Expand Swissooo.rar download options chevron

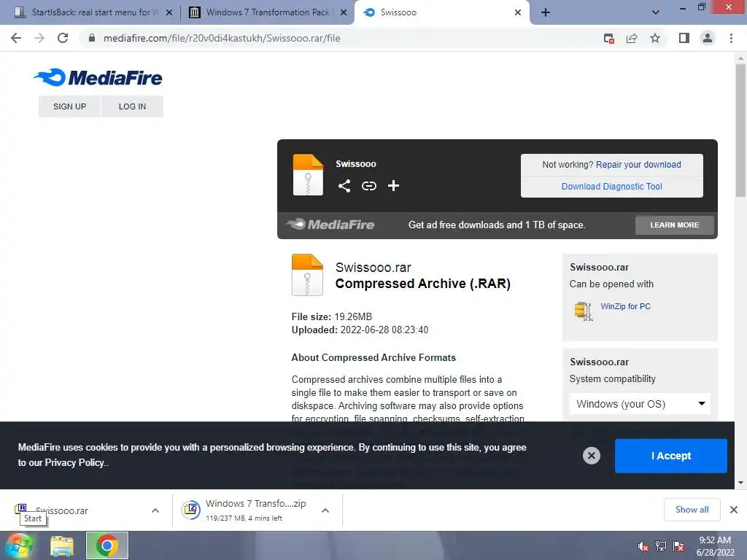click(x=155, y=510)
